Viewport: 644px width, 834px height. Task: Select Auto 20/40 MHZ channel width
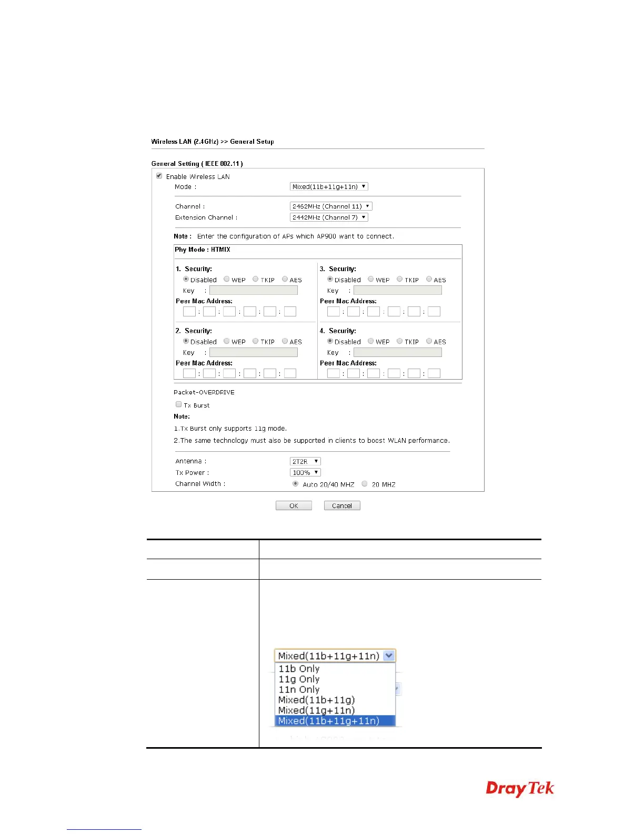pyautogui.click(x=295, y=483)
